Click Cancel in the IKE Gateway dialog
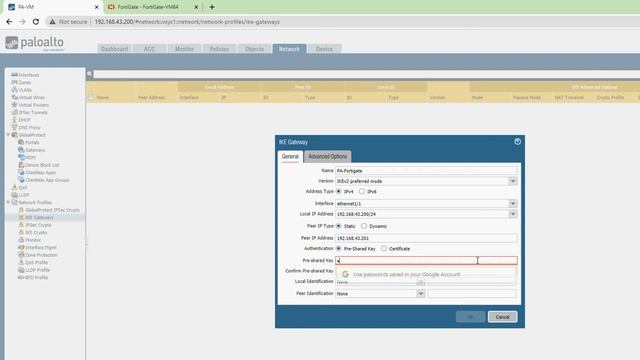Image resolution: width=640 pixels, height=360 pixels. click(x=502, y=317)
